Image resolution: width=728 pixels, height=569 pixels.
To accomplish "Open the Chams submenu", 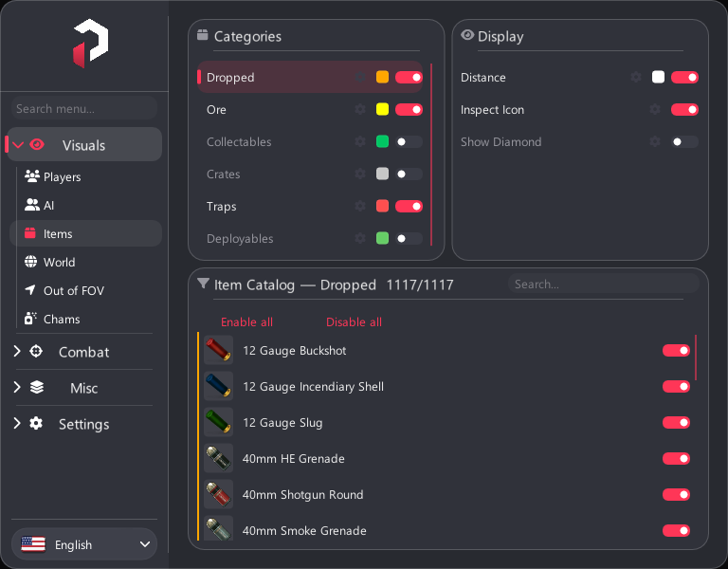I will pos(85,319).
